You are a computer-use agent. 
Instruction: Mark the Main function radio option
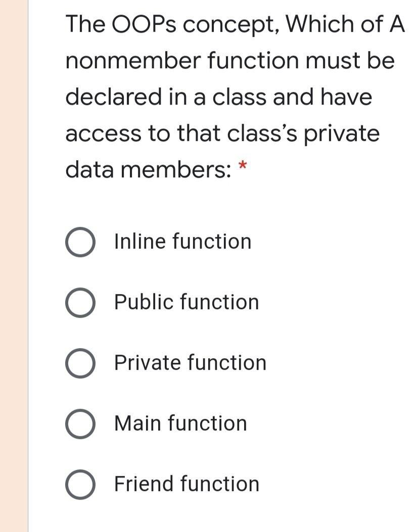pyautogui.click(x=80, y=424)
